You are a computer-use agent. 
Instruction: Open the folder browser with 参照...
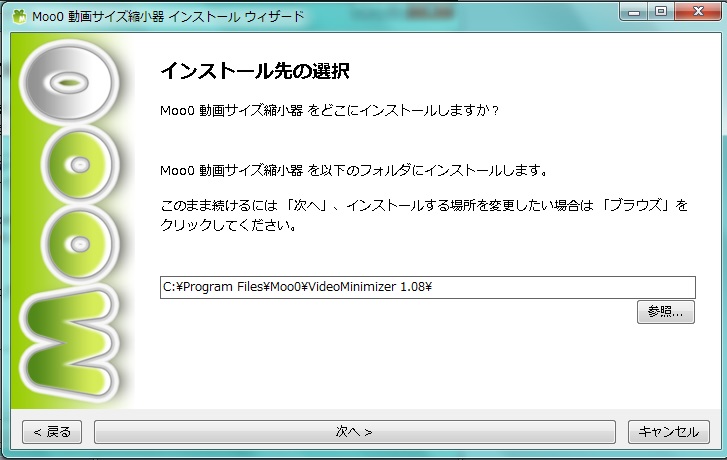666,312
